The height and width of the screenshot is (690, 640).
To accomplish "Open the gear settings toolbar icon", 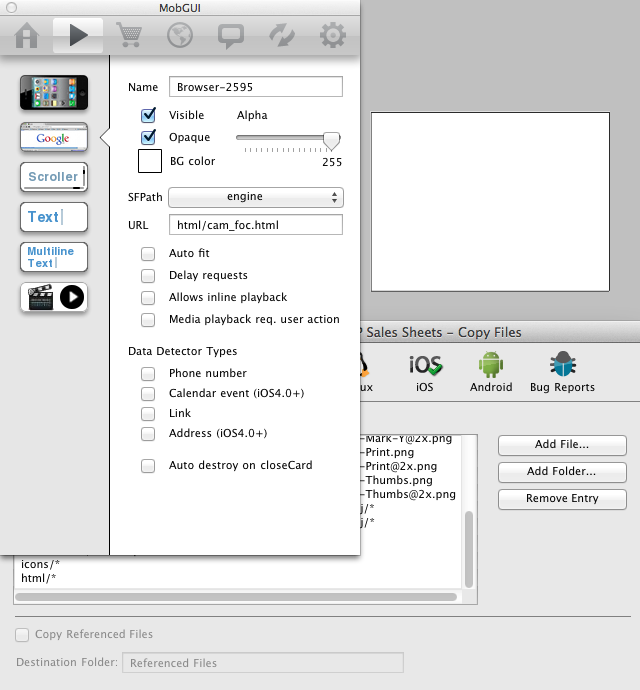I will click(331, 37).
